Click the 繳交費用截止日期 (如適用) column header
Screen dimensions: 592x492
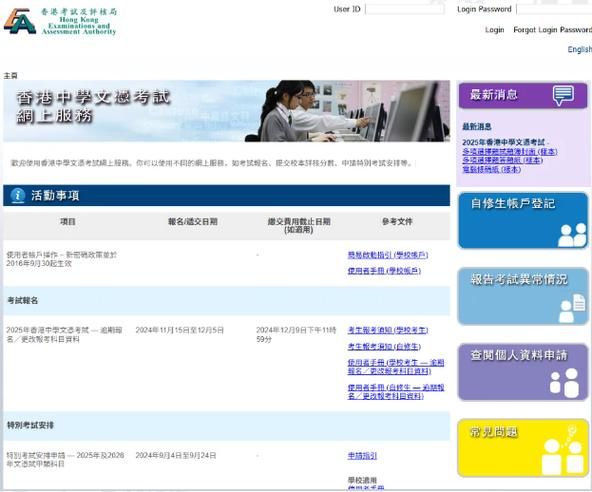point(299,225)
